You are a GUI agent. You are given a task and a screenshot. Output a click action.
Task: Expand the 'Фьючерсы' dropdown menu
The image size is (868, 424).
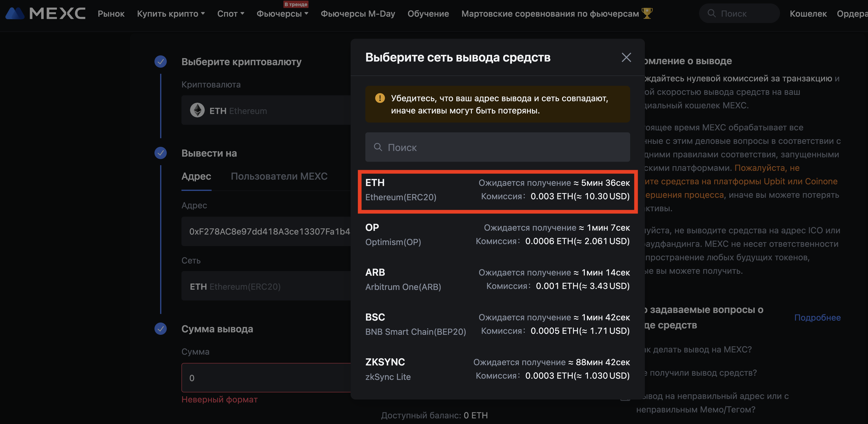pyautogui.click(x=282, y=14)
